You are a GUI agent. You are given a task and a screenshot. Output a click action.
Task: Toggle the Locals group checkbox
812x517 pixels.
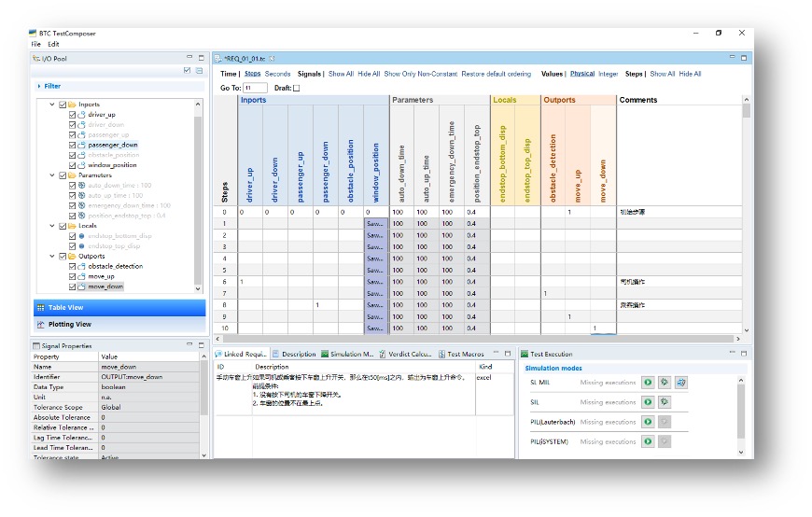click(x=63, y=226)
